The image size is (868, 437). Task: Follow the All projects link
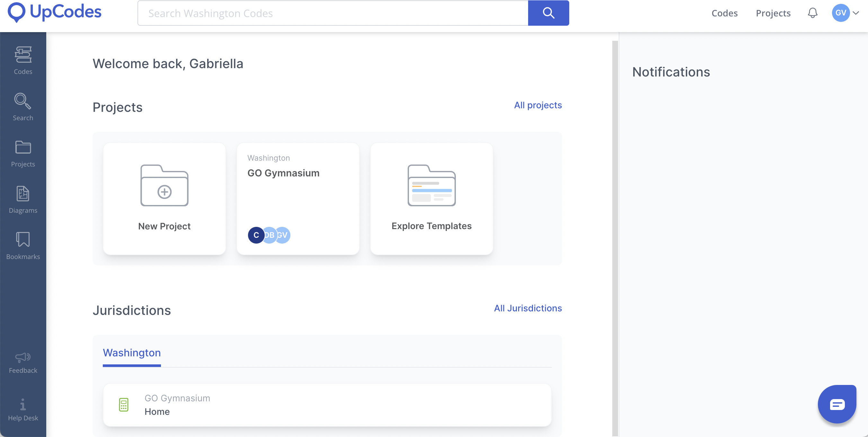pyautogui.click(x=538, y=105)
